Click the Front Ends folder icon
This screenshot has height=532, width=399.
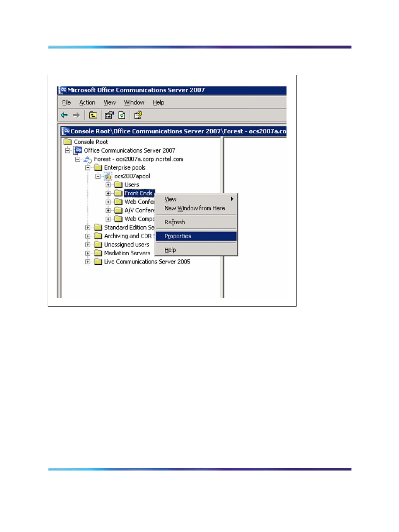[x=118, y=193]
